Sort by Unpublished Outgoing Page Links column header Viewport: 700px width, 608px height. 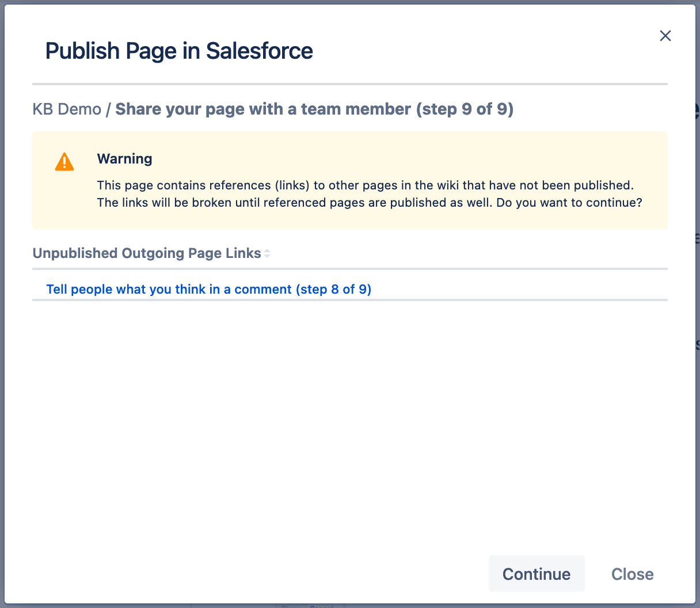(x=147, y=253)
